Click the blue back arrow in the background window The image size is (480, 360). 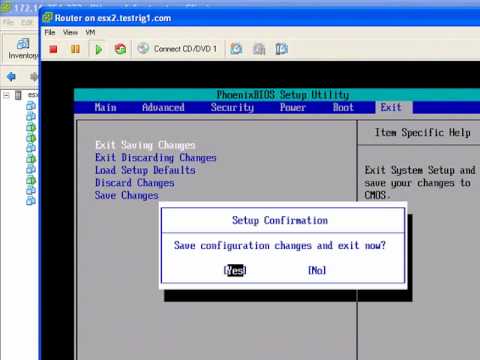coord(11,77)
